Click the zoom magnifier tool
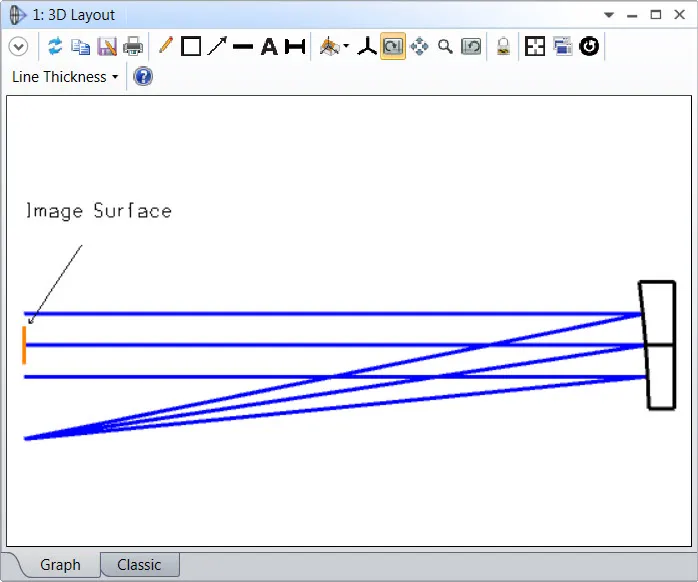The height and width of the screenshot is (582, 698). click(x=445, y=46)
